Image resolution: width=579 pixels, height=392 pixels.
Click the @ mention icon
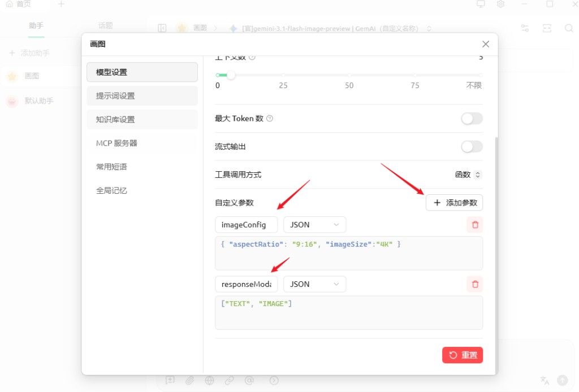pyautogui.click(x=249, y=381)
